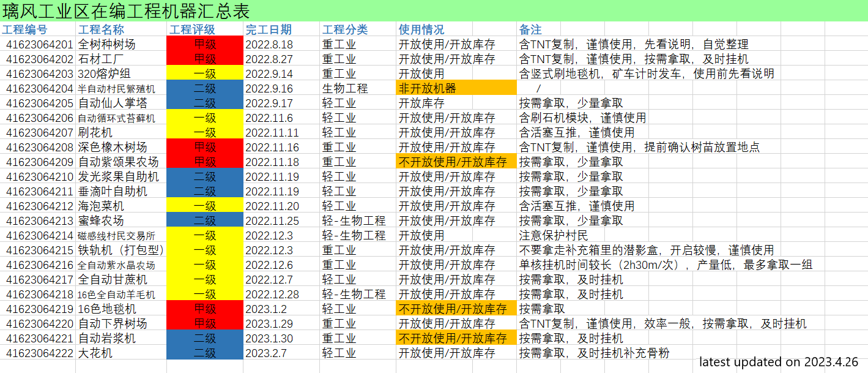Click the yellow 一级 rating of 刷花机
The height and width of the screenshot is (373, 868).
click(x=204, y=132)
